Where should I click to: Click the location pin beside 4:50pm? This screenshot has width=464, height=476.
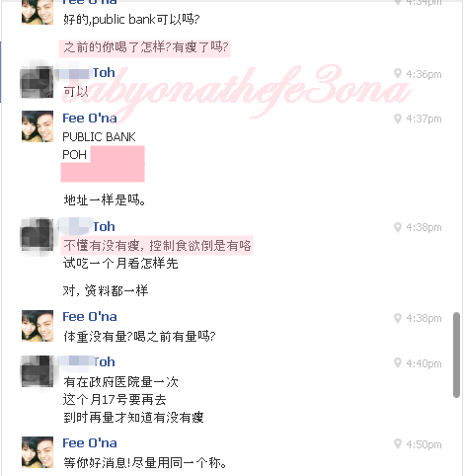398,444
